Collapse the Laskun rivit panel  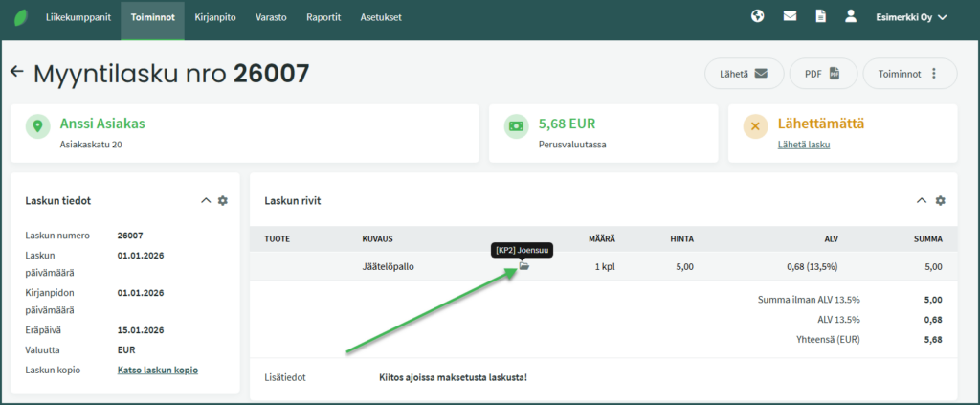922,200
